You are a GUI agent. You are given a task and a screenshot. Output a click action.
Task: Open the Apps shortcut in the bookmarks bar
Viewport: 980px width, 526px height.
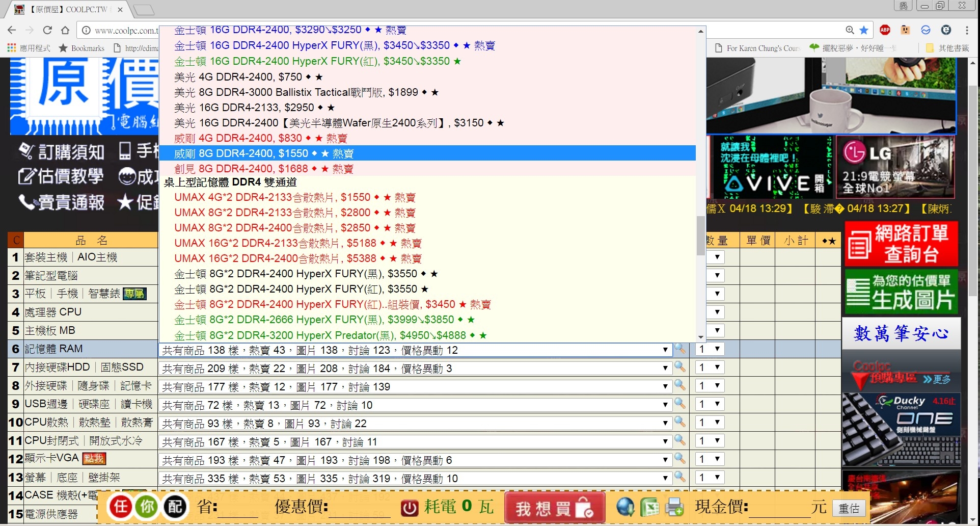pos(29,48)
